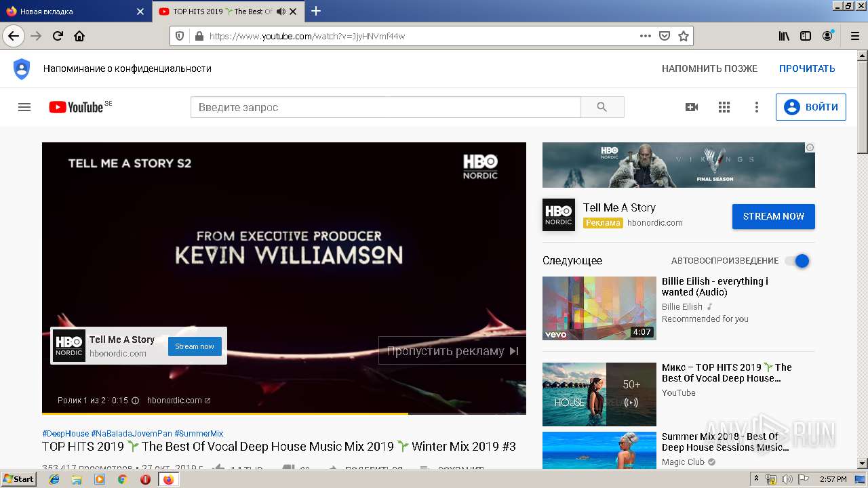Screen dimensions: 868x488
Task: Click the Vikings banner ad
Action: pyautogui.click(x=678, y=165)
